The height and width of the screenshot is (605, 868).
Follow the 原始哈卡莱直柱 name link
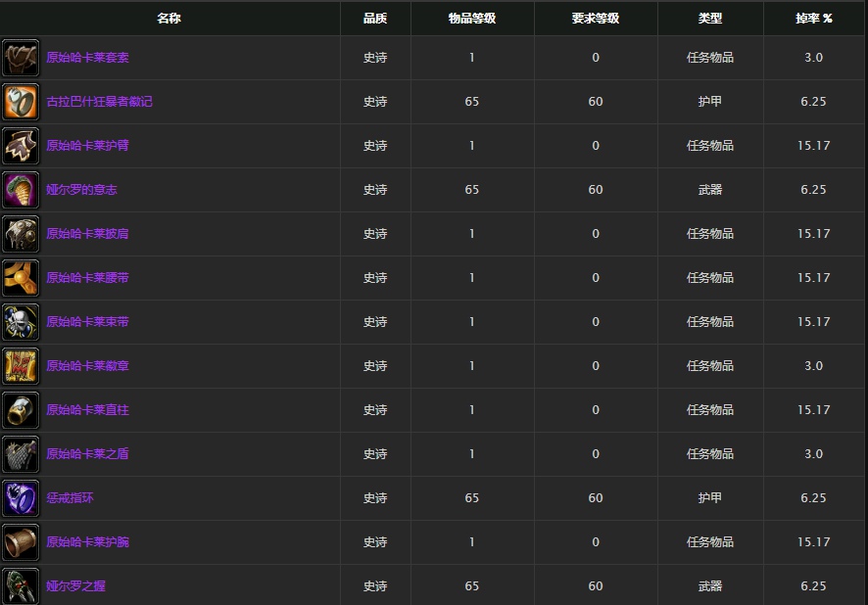pos(87,410)
